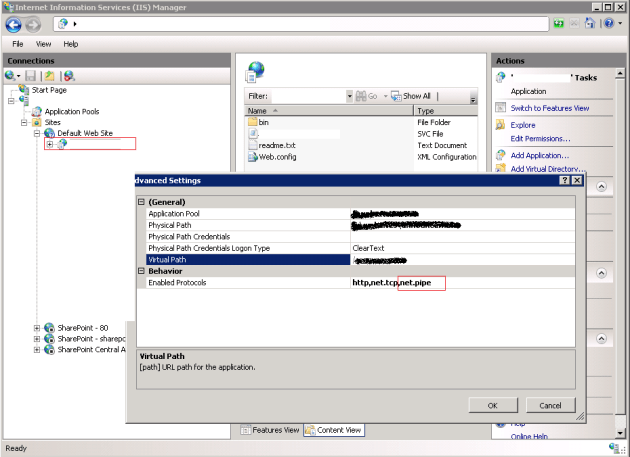Viewport: 630px width, 457px height.
Task: Select the SharePoint - 80 globe icon
Action: tap(49, 328)
